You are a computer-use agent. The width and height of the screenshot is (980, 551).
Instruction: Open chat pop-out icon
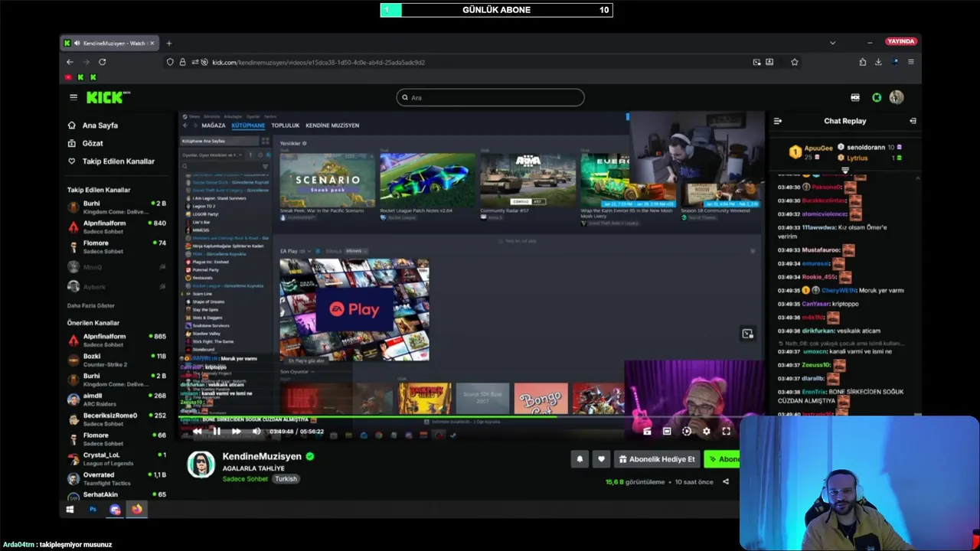pyautogui.click(x=913, y=121)
